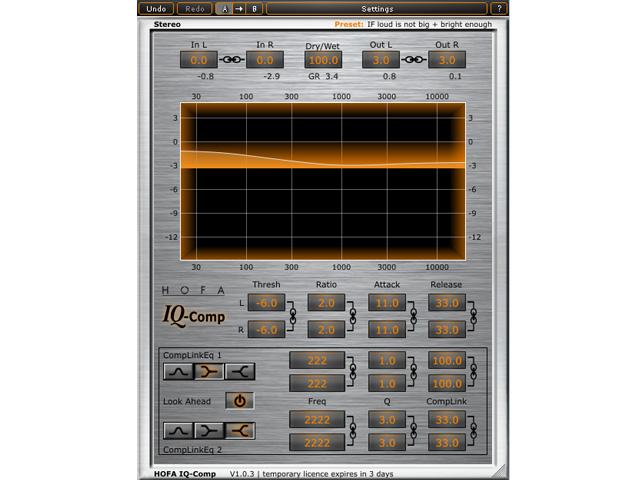Click the Undo button
Screen dimensions: 640x480
click(x=156, y=9)
